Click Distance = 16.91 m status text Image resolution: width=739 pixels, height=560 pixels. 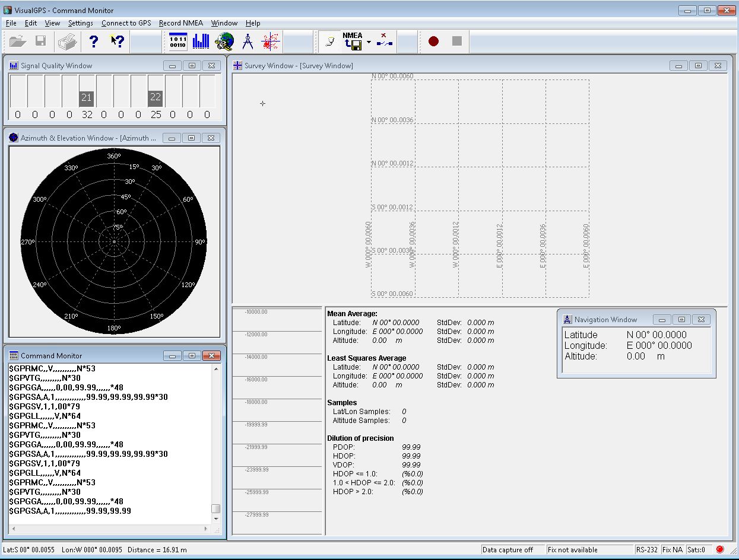pos(157,550)
